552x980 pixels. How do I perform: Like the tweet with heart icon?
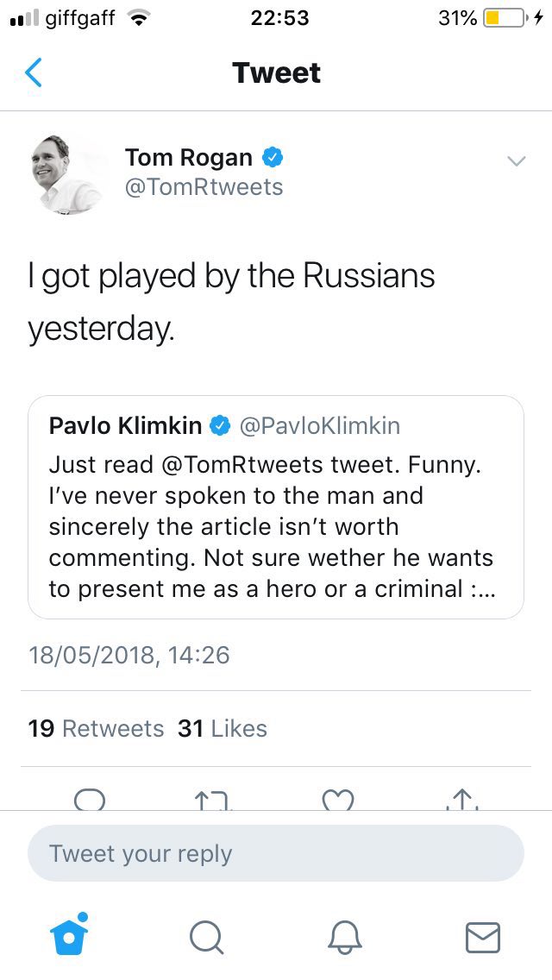(x=337, y=800)
